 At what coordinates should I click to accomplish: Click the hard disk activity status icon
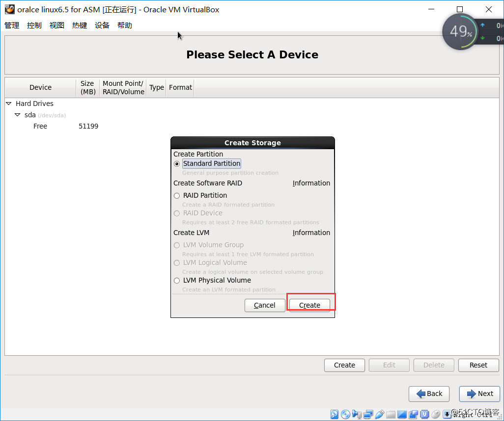click(x=335, y=414)
